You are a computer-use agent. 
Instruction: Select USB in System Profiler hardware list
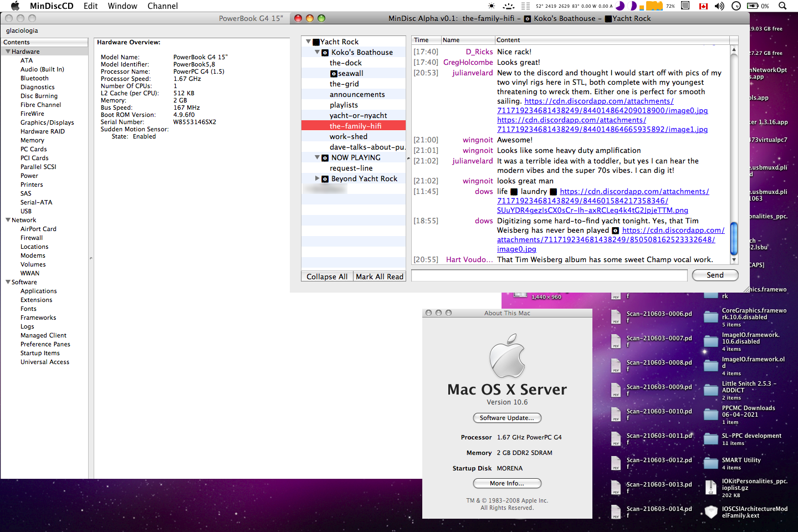[x=26, y=211]
